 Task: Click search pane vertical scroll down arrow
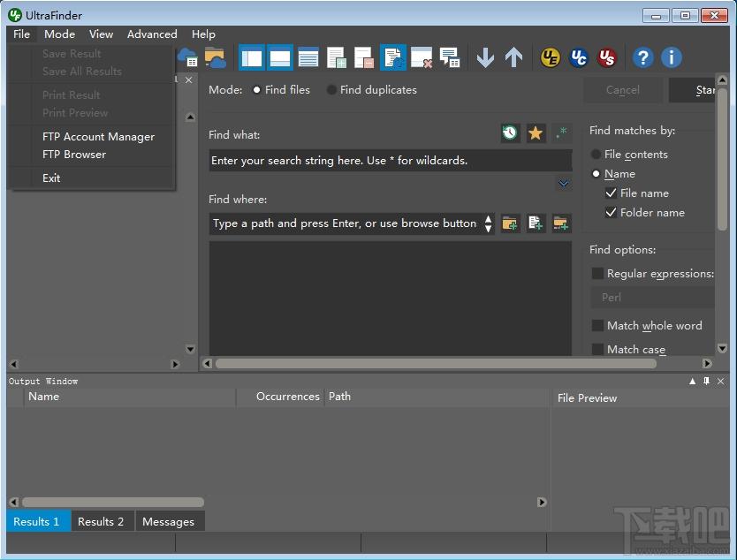tap(723, 348)
